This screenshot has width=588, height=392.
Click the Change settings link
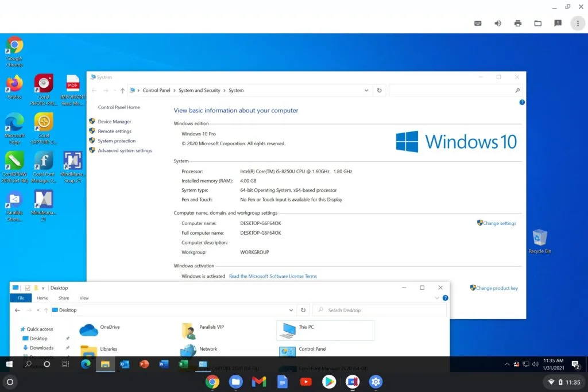pyautogui.click(x=500, y=223)
